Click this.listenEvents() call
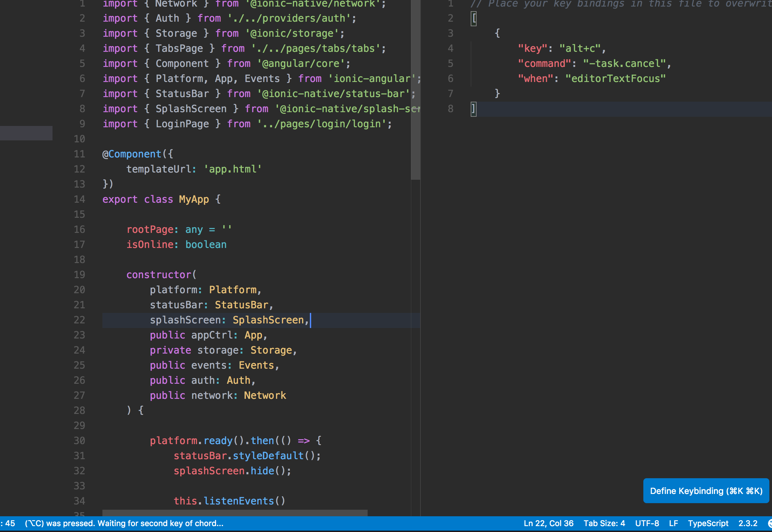 point(229,501)
